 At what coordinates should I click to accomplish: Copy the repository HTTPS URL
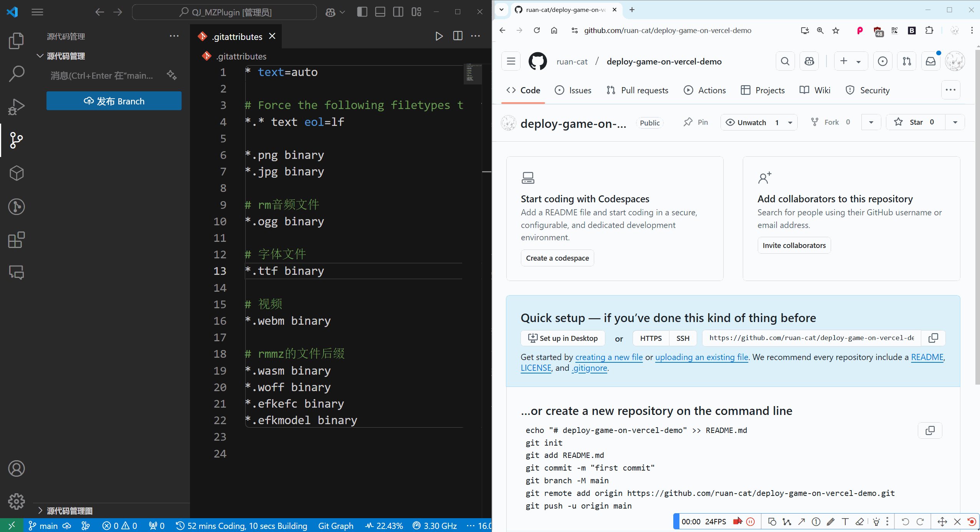[x=933, y=338]
